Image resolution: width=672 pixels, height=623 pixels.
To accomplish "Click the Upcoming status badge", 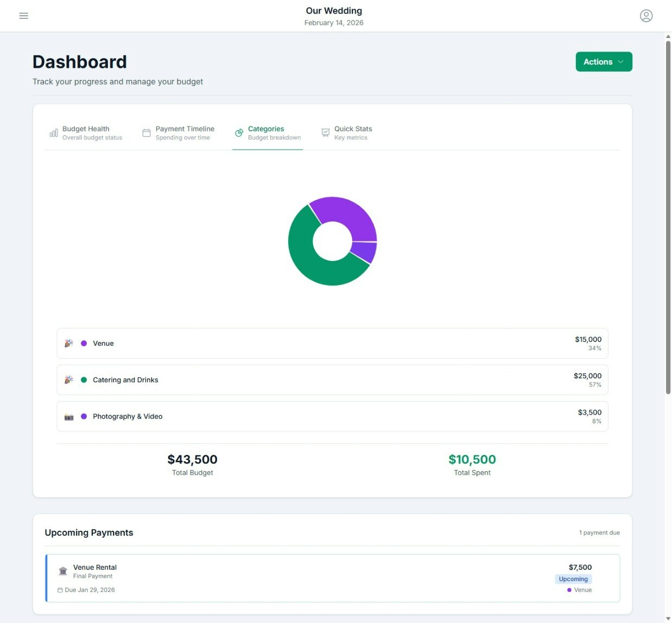I will pyautogui.click(x=573, y=578).
